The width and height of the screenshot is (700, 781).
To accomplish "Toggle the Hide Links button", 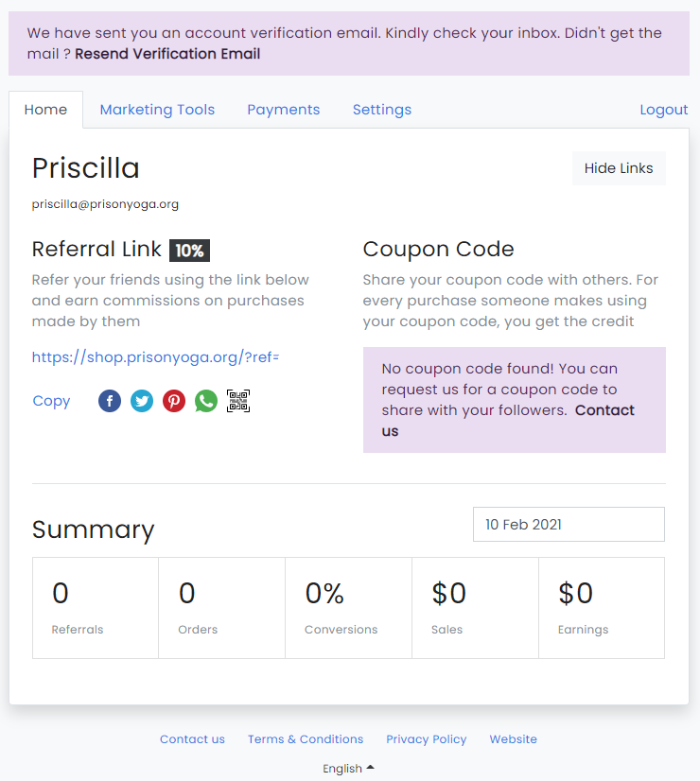I will coord(619,168).
